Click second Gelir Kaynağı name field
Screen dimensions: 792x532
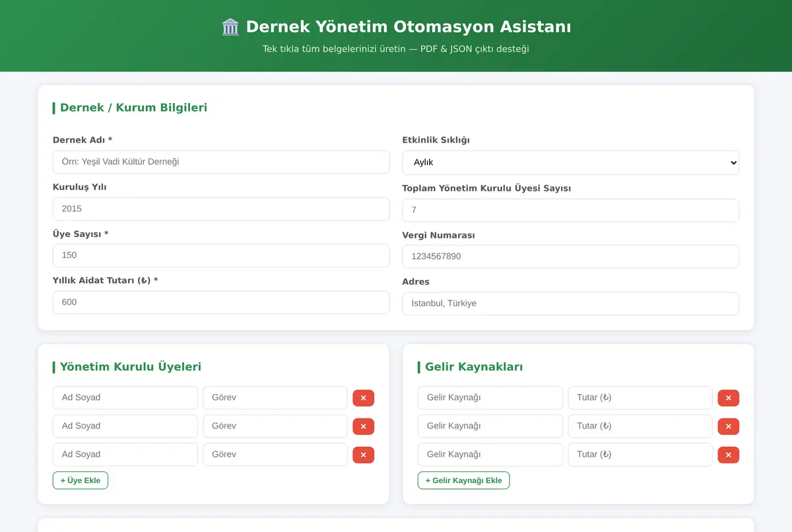tap(490, 426)
